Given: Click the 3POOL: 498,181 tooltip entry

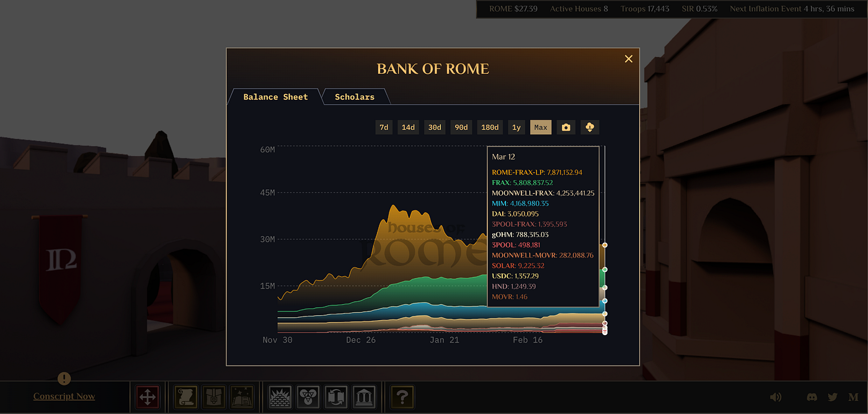Looking at the screenshot, I should pyautogui.click(x=516, y=245).
